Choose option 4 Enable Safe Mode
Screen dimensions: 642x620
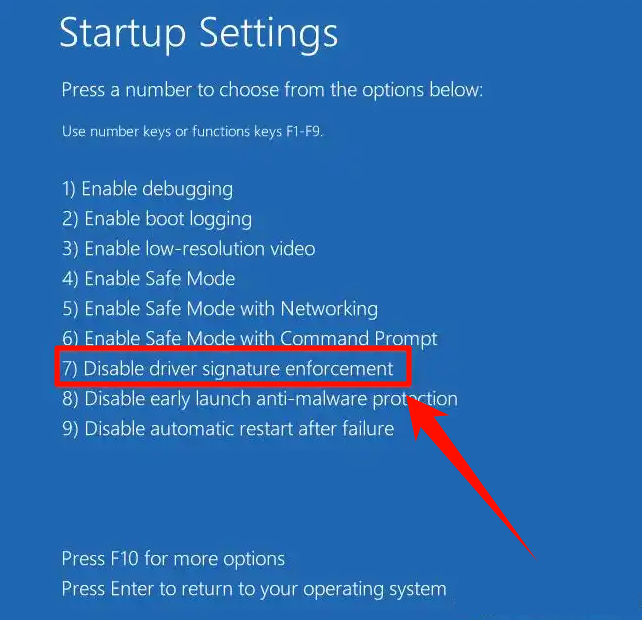(149, 279)
